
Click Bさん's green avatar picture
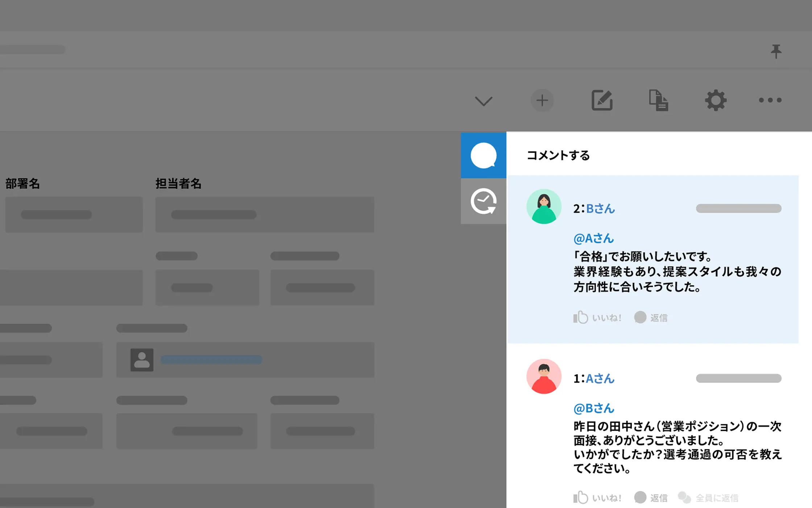coord(544,206)
